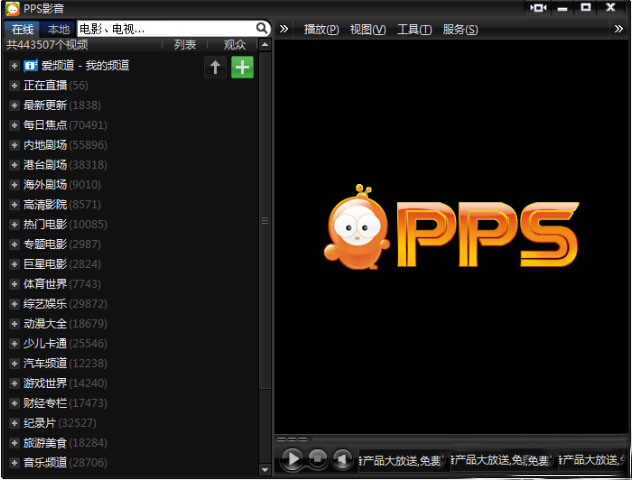Click the previous track button

coord(342,459)
